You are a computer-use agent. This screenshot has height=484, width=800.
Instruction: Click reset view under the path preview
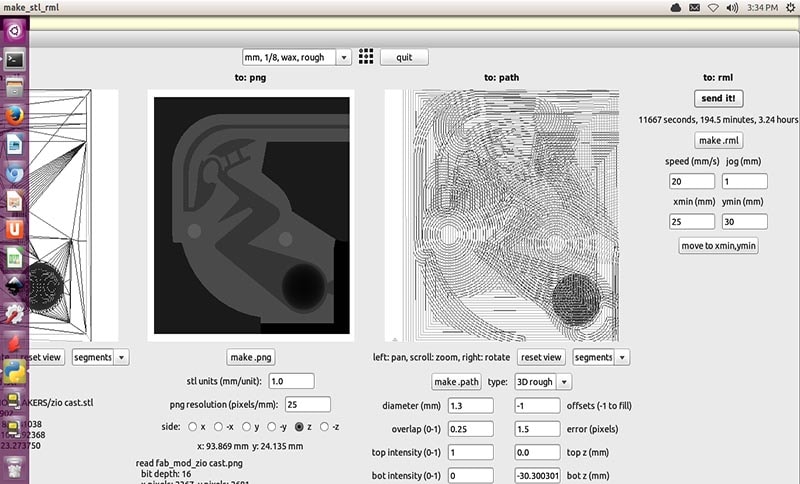pos(541,357)
